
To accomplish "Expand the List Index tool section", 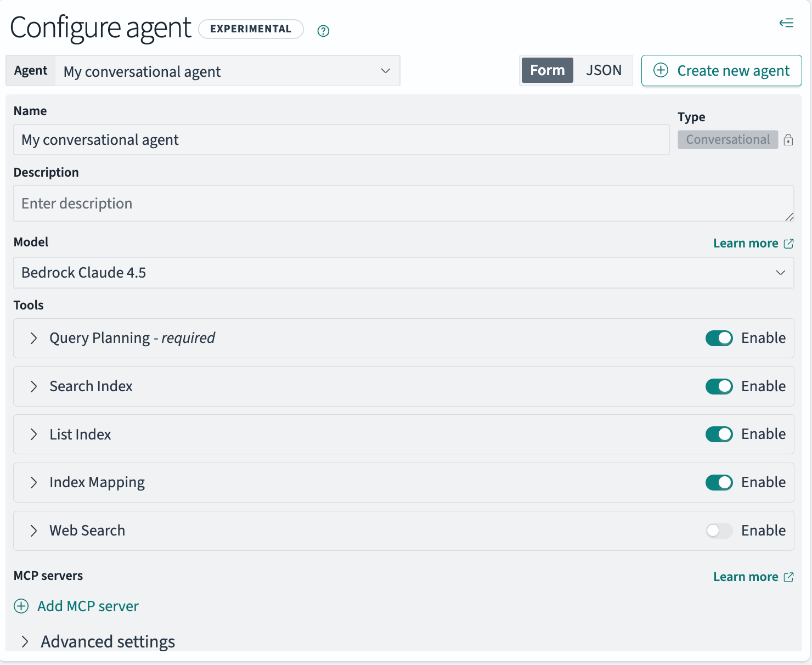I will pyautogui.click(x=34, y=434).
